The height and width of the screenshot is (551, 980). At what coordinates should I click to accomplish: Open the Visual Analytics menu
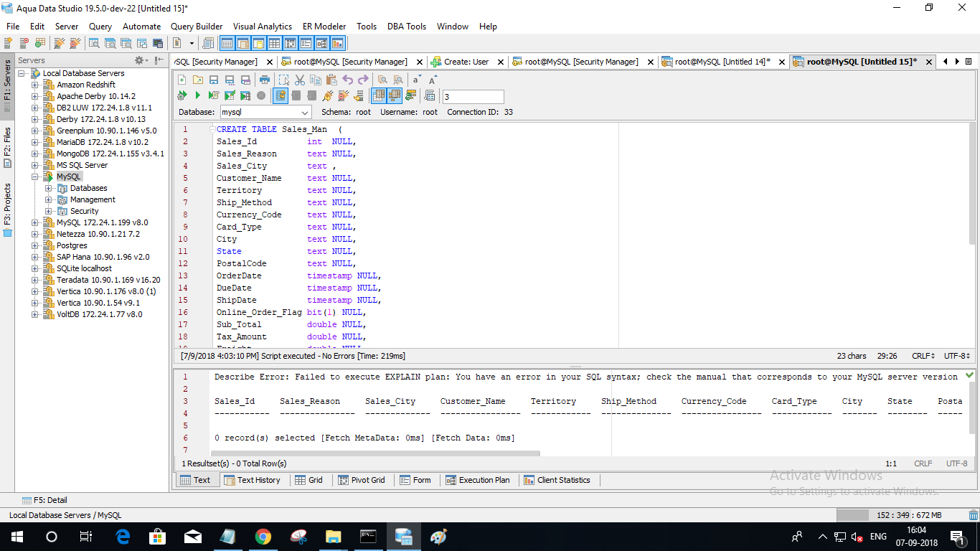pos(263,27)
